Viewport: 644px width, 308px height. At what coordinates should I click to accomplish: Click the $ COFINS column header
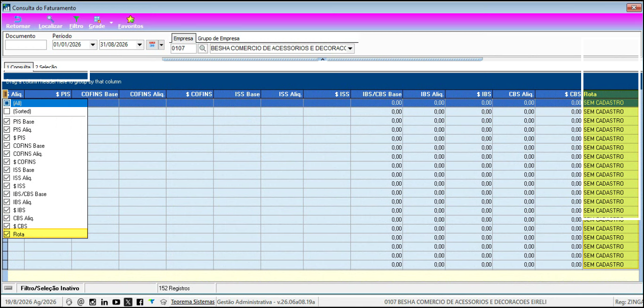click(x=190, y=94)
